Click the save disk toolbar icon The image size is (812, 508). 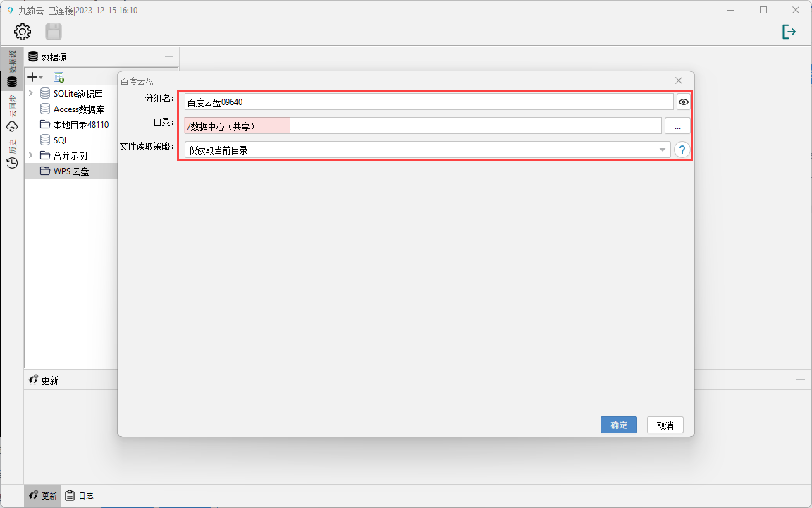pyautogui.click(x=53, y=32)
